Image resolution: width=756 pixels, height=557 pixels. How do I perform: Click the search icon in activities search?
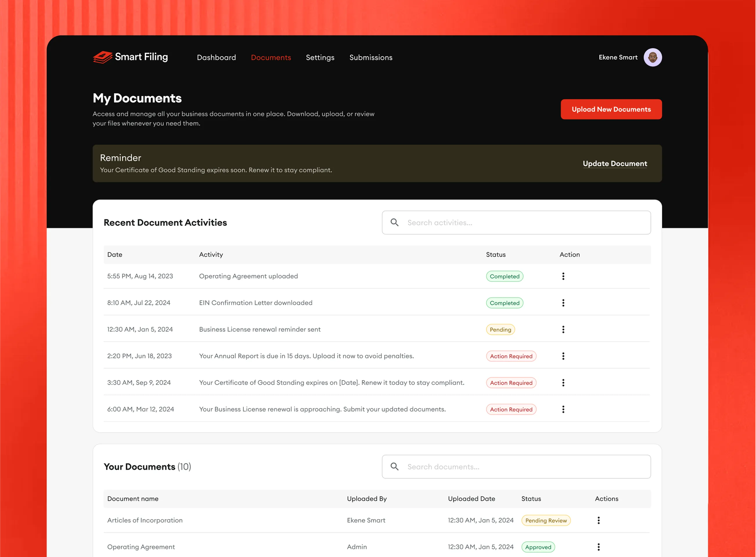(x=394, y=223)
